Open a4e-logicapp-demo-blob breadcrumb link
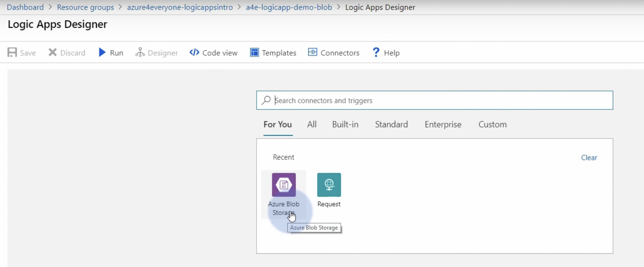Image resolution: width=644 pixels, height=267 pixels. (289, 7)
